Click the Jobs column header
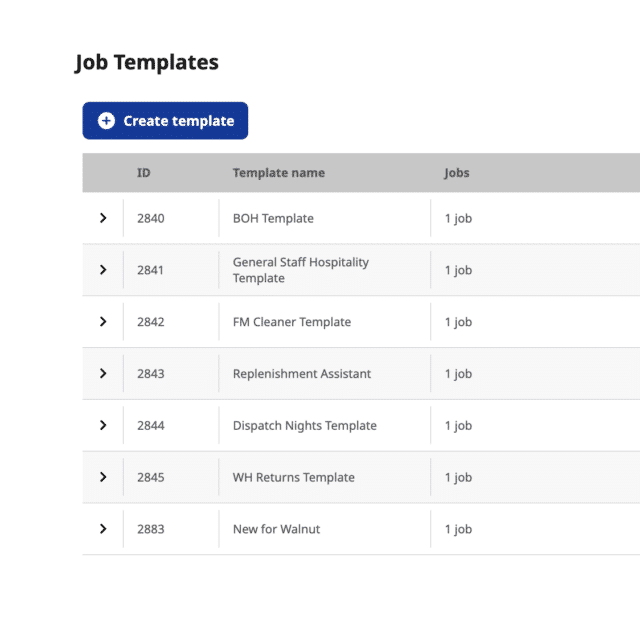The height and width of the screenshot is (641, 640). (457, 173)
